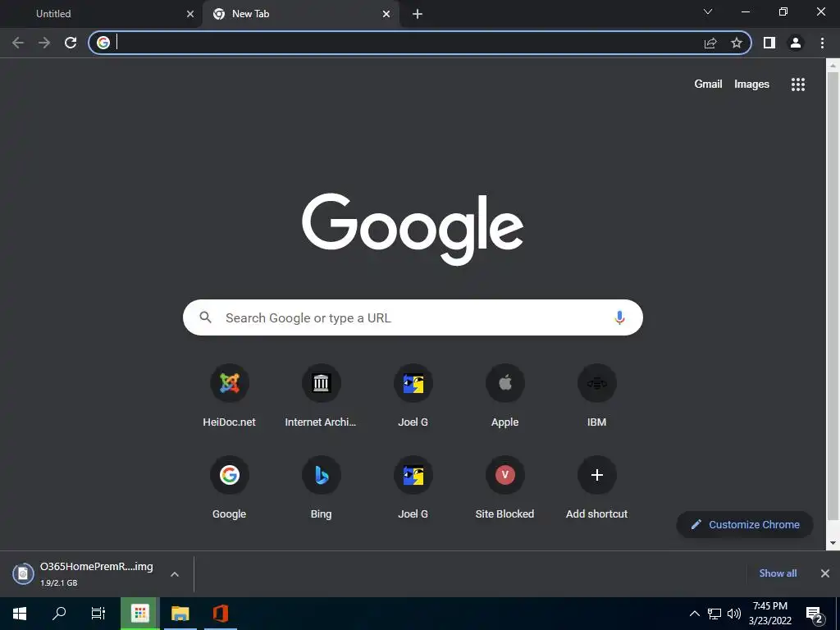Open Office app on taskbar
The image size is (840, 630).
coord(220,614)
